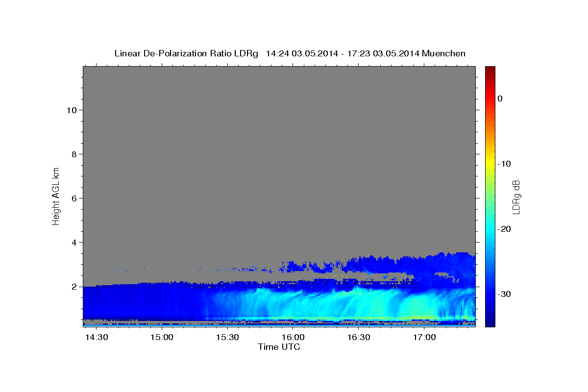Click the 'Time UTC' axis label
This screenshot has height=392, width=588.
click(279, 347)
